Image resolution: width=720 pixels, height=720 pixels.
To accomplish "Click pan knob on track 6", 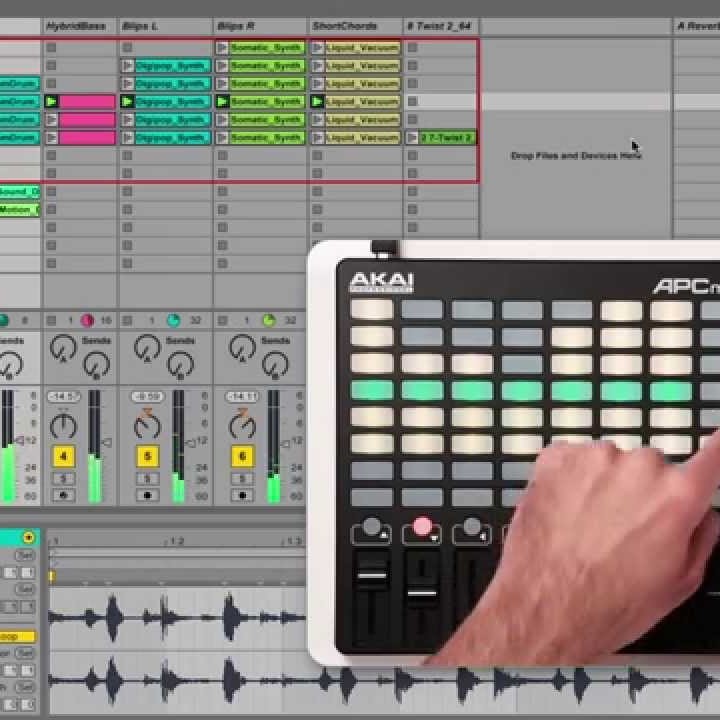I will point(242,426).
